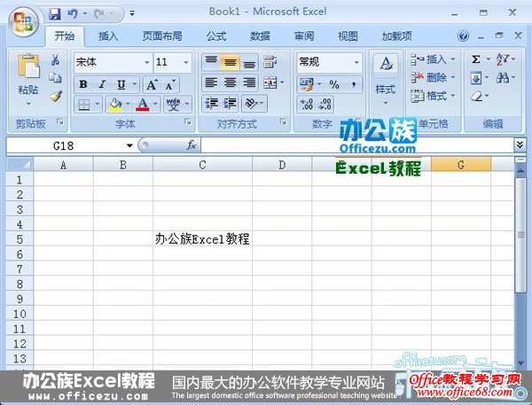This screenshot has width=532, height=405.
Task: Click the 删除 cells button
Action: (433, 78)
